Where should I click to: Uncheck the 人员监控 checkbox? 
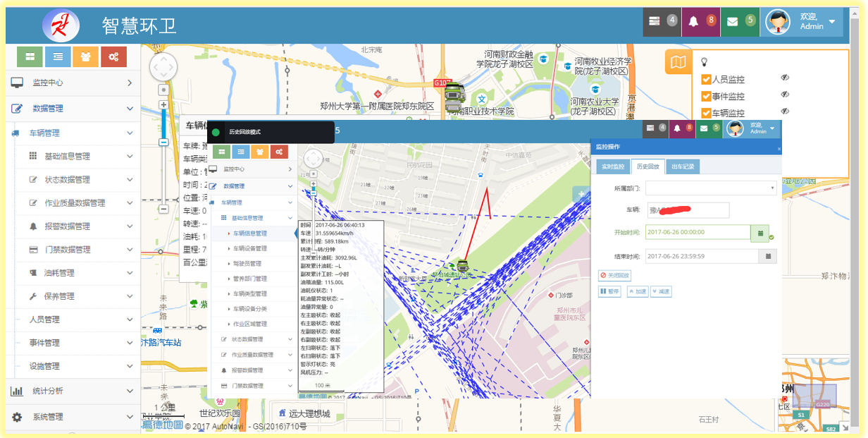706,80
